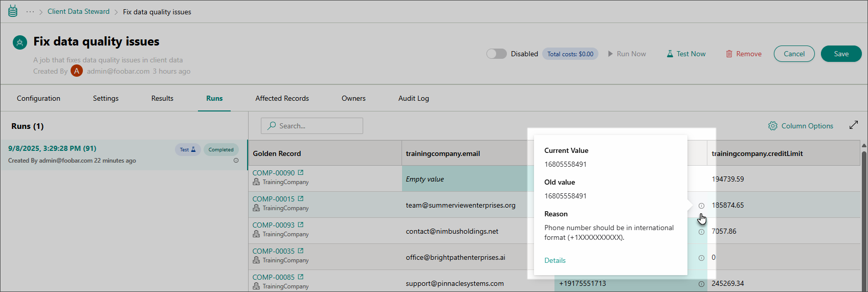Open COMP-00090 external link icon
This screenshot has width=868, height=292.
(x=301, y=173)
